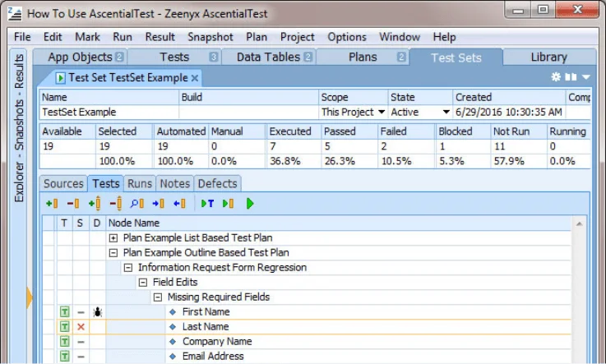606x364 pixels.
Task: Click the Passed count 5
Action: pos(327,146)
